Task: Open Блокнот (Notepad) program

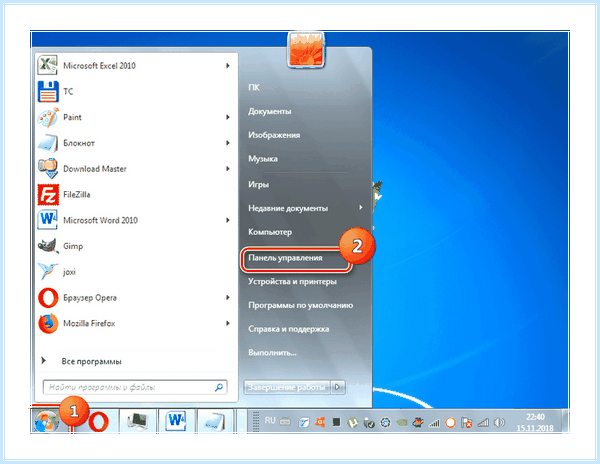Action: (x=136, y=143)
